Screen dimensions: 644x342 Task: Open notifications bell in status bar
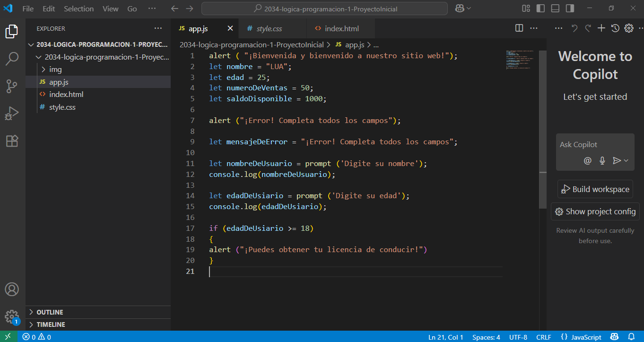(x=631, y=337)
